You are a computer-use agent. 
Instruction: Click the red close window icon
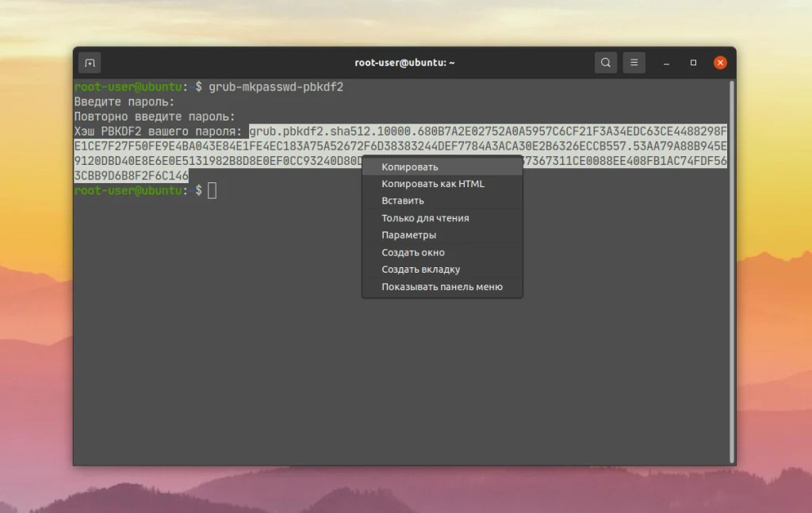(720, 62)
